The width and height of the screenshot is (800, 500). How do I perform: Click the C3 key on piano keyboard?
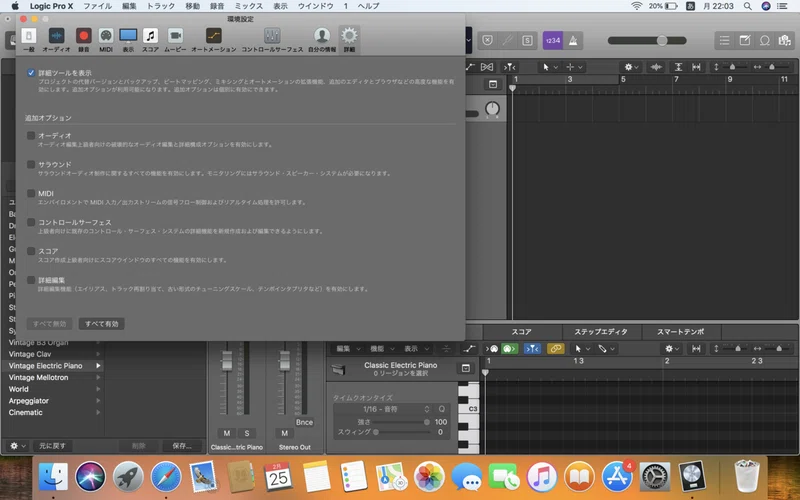tap(468, 409)
